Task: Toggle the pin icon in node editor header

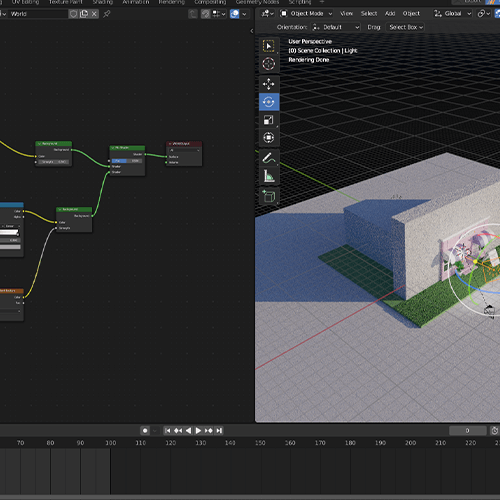Action: coord(107,14)
